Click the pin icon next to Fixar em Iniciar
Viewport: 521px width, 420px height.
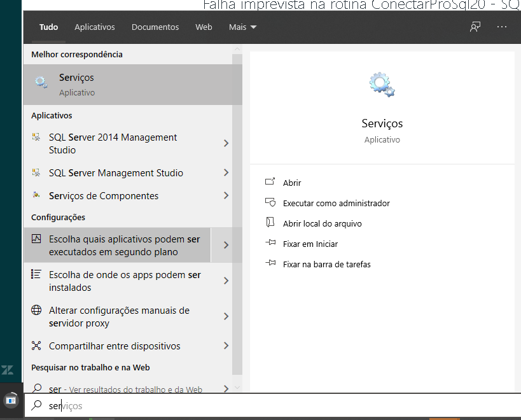[x=270, y=242]
